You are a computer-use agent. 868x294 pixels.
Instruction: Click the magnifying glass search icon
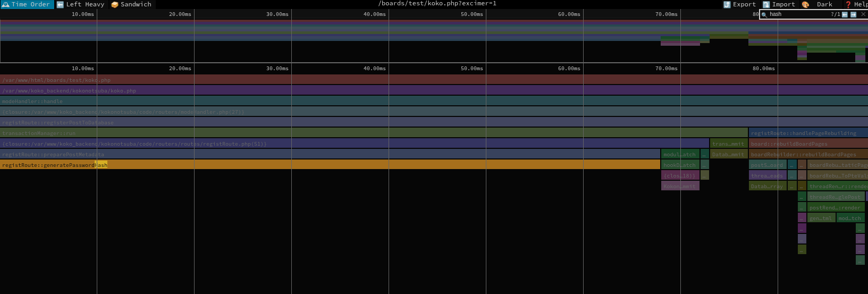764,14
